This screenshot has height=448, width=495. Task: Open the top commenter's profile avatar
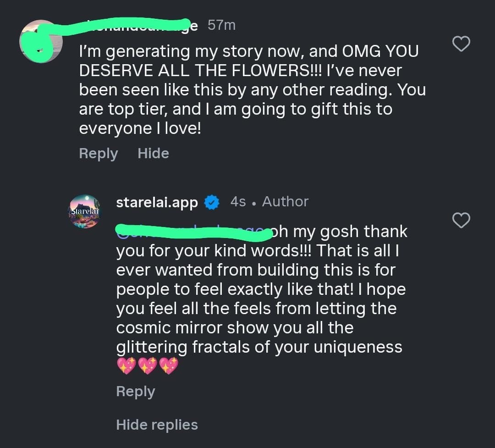click(41, 41)
